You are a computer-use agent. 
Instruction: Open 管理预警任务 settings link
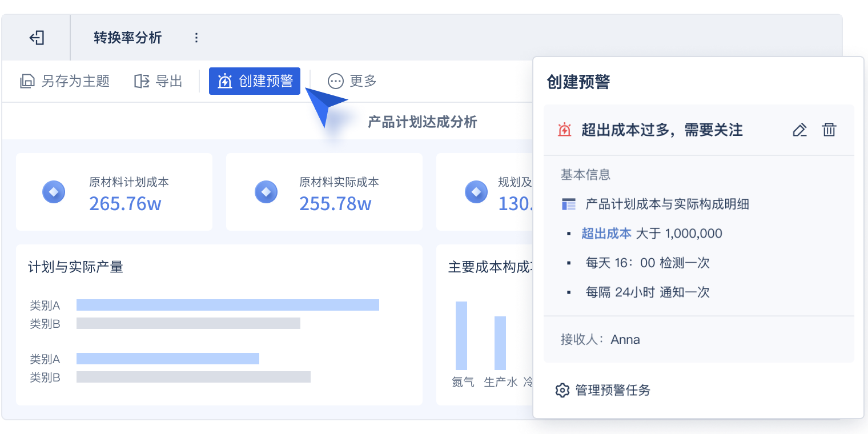click(603, 391)
